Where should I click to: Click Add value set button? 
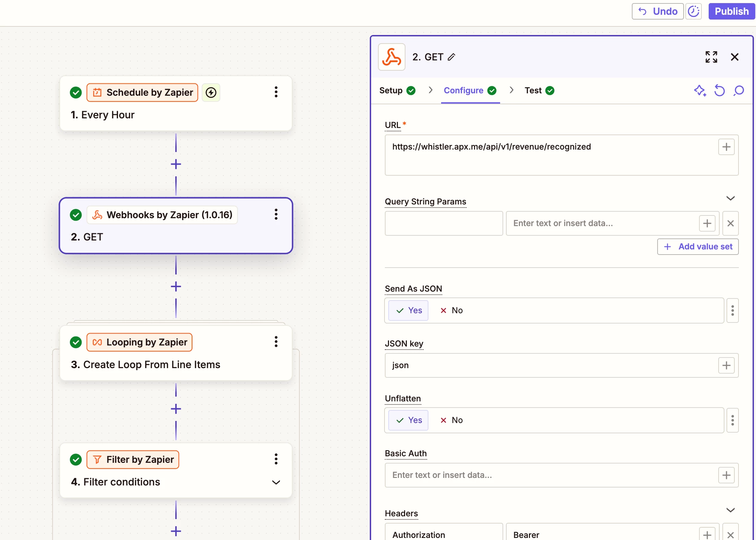[698, 247]
